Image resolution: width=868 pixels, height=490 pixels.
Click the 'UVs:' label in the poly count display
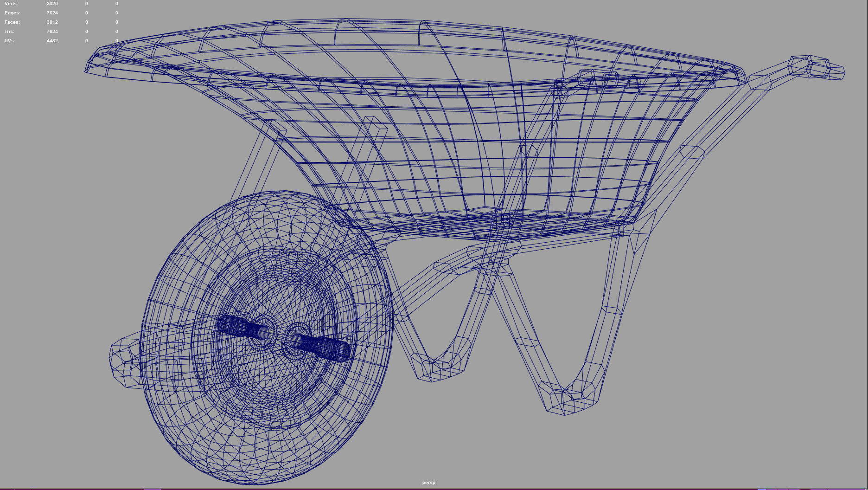[x=10, y=41]
